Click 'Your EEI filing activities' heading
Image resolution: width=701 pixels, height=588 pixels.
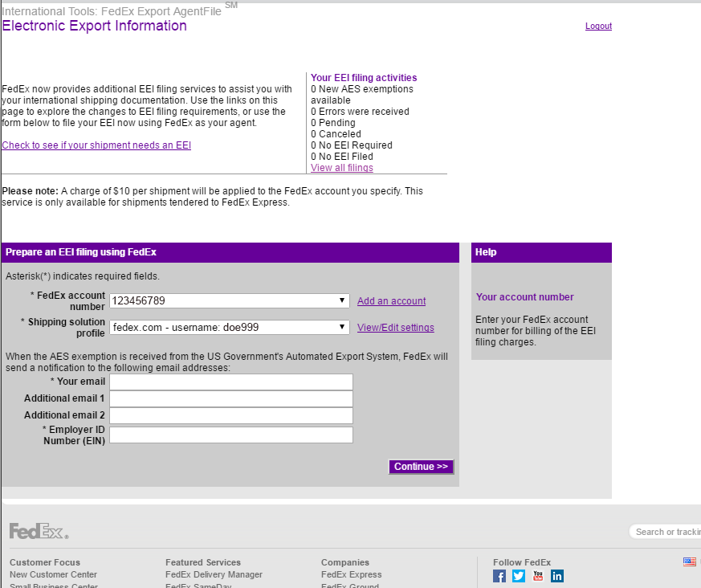coord(364,78)
